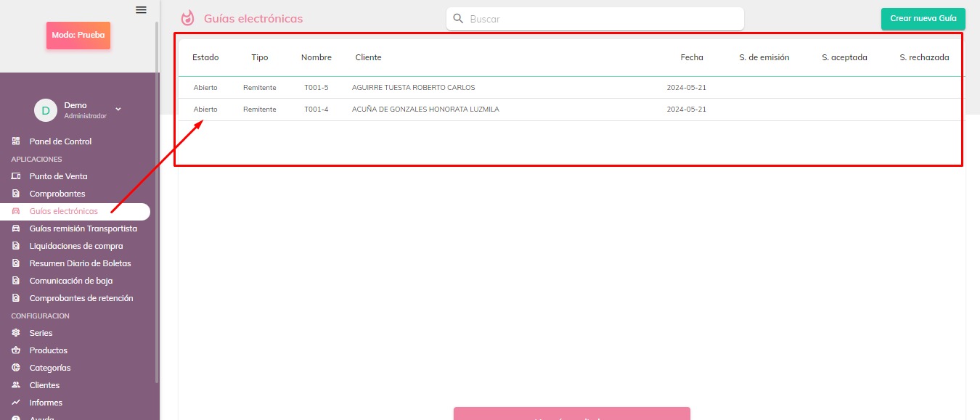Click the Demo user avatar circle
This screenshot has height=420, width=980.
(x=46, y=110)
